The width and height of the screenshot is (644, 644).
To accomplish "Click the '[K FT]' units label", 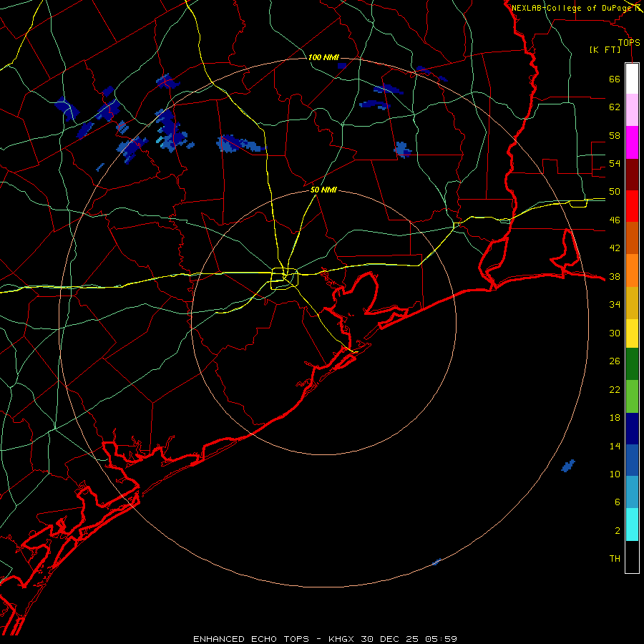I will (605, 50).
